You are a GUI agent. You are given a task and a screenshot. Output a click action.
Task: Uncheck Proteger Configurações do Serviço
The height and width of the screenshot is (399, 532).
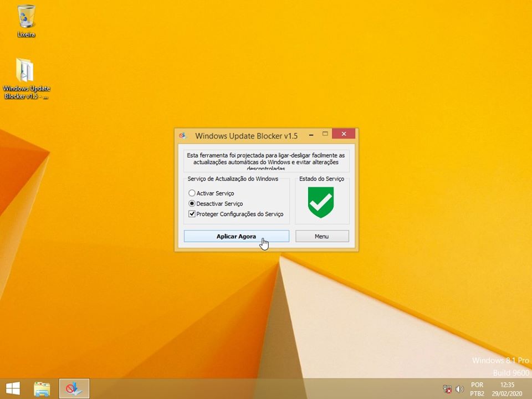click(191, 213)
